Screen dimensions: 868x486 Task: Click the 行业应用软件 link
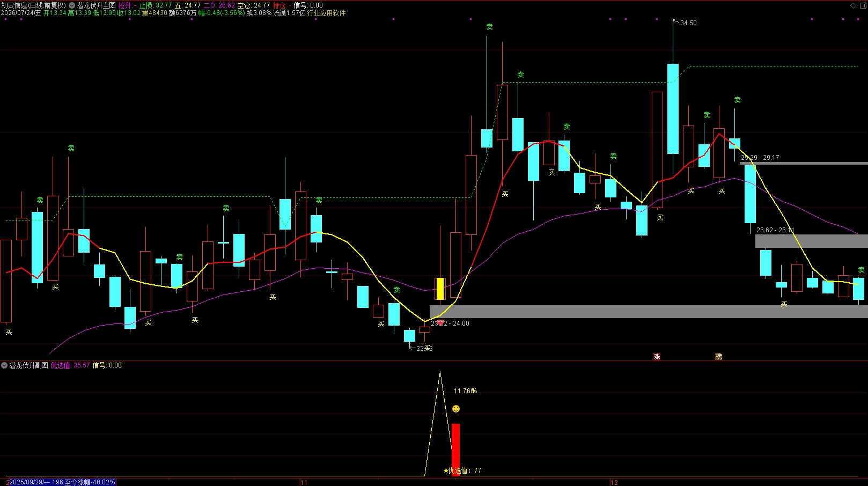tap(326, 13)
